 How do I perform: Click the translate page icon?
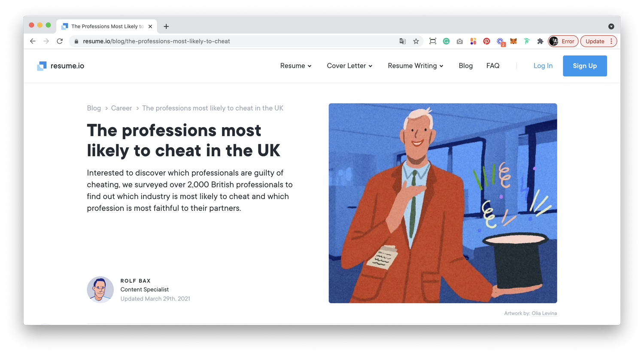(402, 41)
